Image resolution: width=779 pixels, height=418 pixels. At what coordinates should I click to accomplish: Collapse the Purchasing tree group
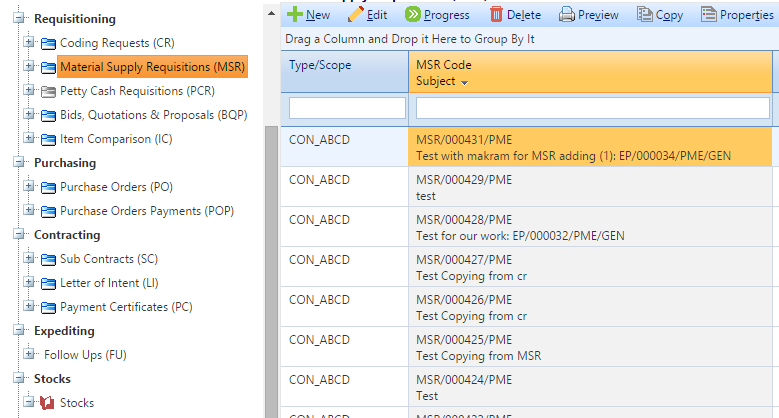(19, 162)
